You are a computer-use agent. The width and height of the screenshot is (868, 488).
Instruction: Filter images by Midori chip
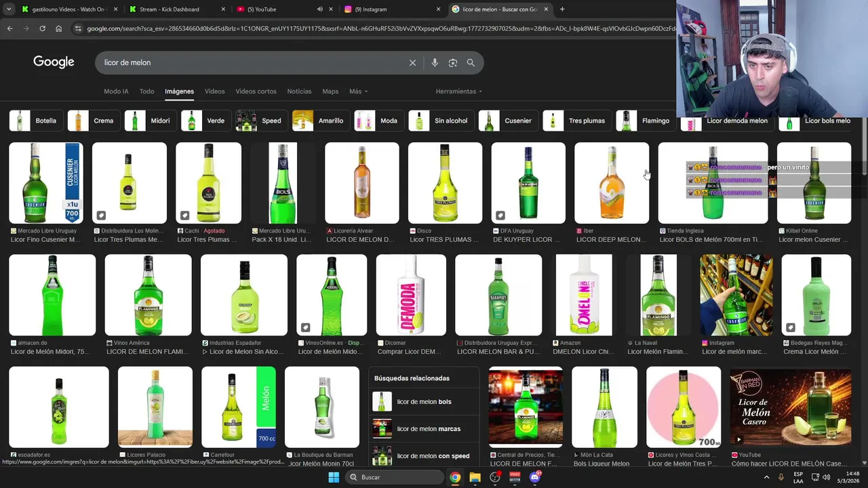[151, 121]
